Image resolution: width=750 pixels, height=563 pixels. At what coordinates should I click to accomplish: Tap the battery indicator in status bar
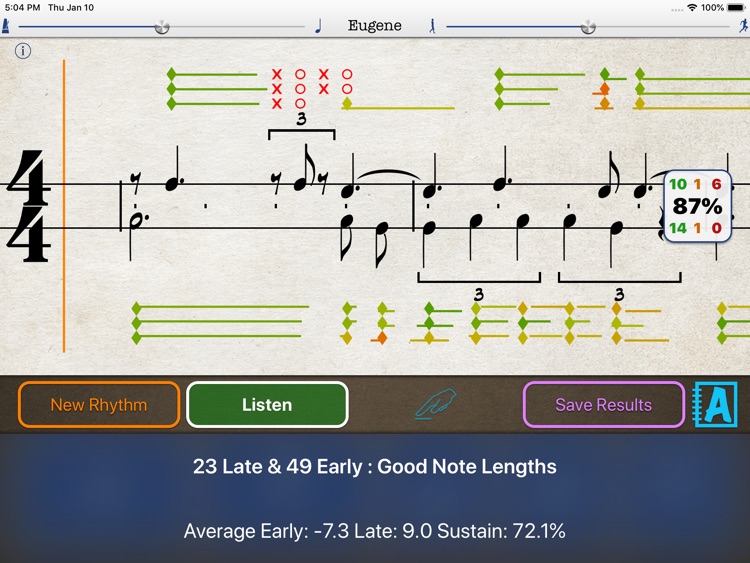736,8
